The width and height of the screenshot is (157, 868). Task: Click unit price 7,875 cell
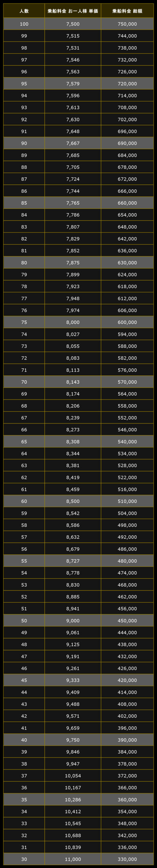point(73,263)
